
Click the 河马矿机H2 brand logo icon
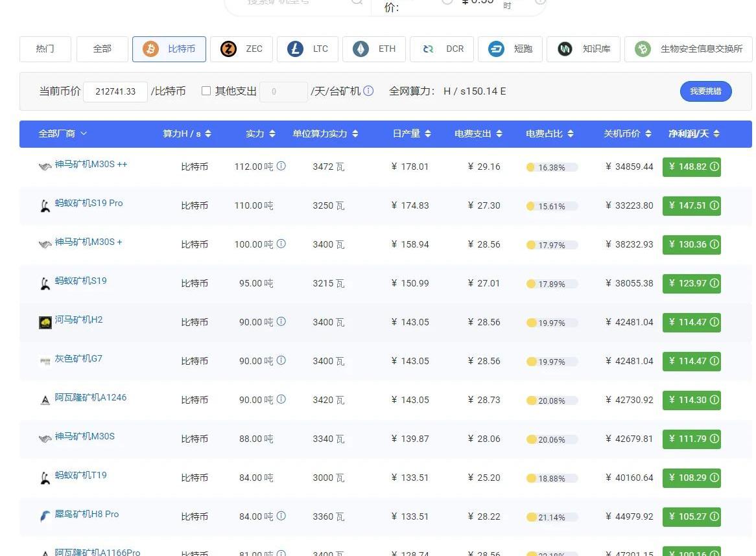click(x=45, y=322)
